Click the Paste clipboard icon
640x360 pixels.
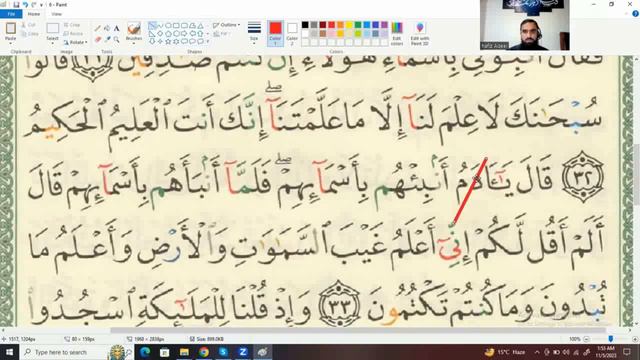click(11, 28)
